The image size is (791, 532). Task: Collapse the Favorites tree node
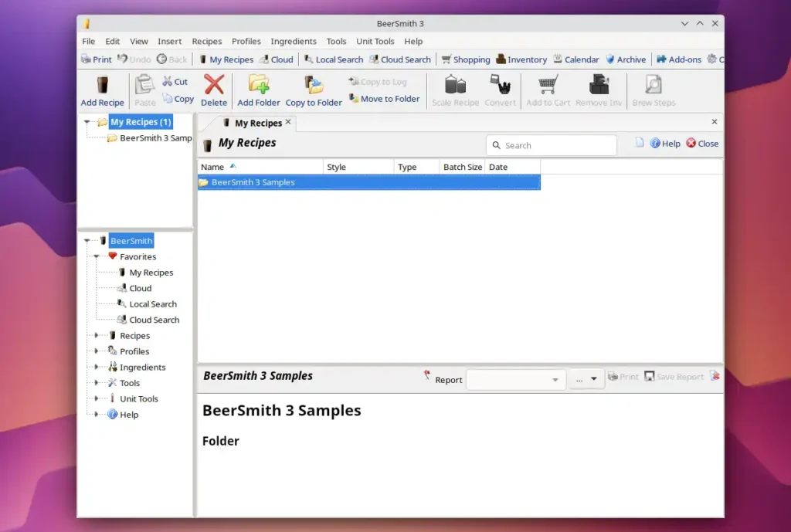coord(97,256)
